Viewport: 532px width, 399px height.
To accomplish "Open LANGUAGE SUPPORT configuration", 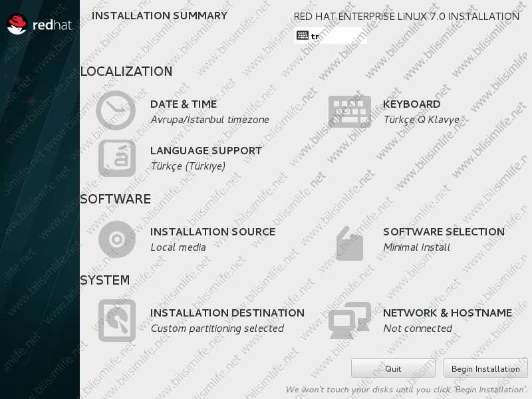I will point(206,151).
